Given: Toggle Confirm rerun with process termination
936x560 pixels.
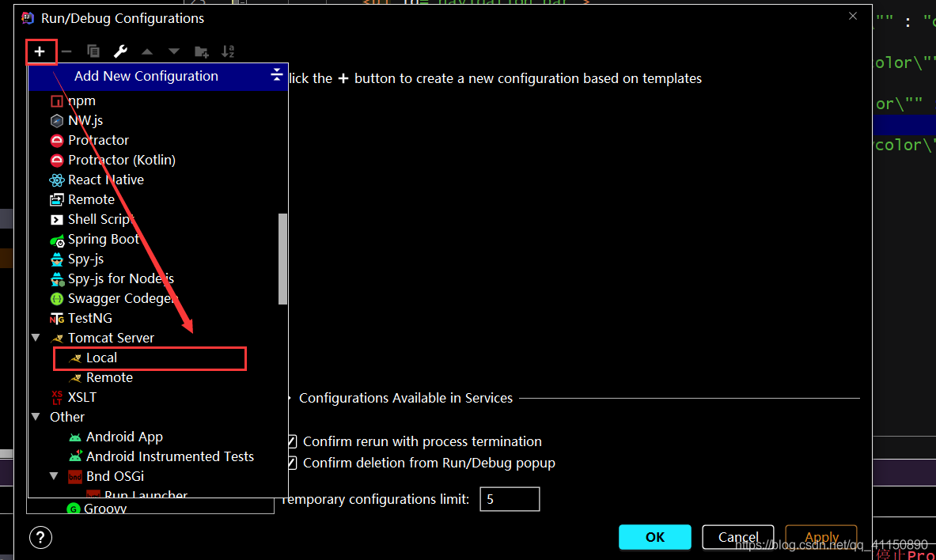Looking at the screenshot, I should 292,442.
